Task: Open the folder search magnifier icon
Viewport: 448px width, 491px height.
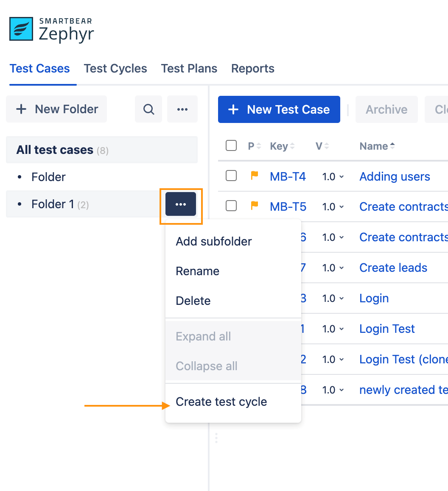Action: click(148, 109)
